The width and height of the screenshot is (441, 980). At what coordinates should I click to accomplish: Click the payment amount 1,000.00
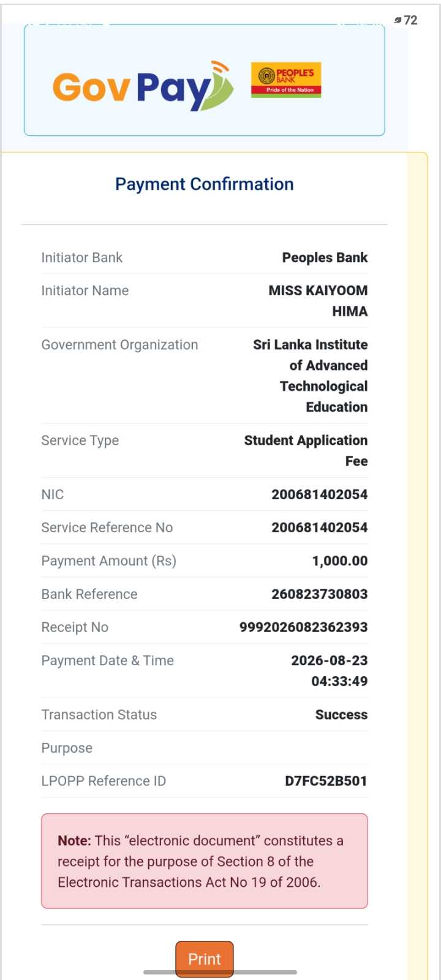[x=340, y=561]
